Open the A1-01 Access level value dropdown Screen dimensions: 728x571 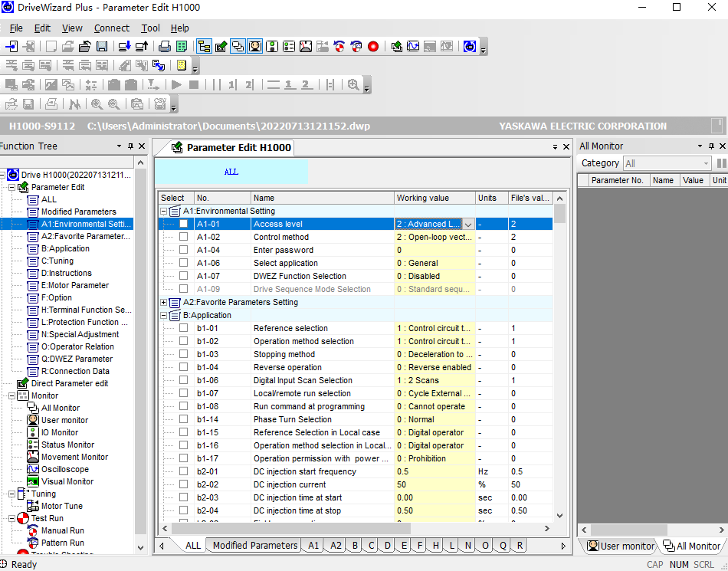tap(468, 225)
